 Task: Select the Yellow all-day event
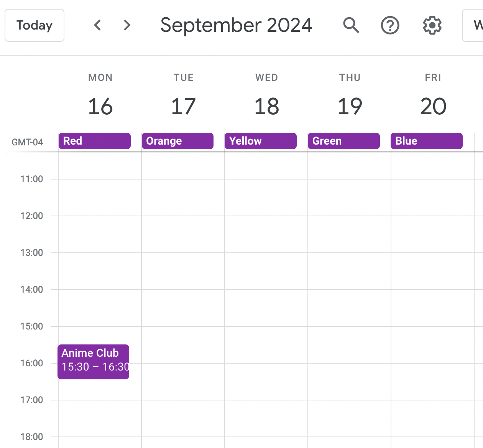pos(261,141)
